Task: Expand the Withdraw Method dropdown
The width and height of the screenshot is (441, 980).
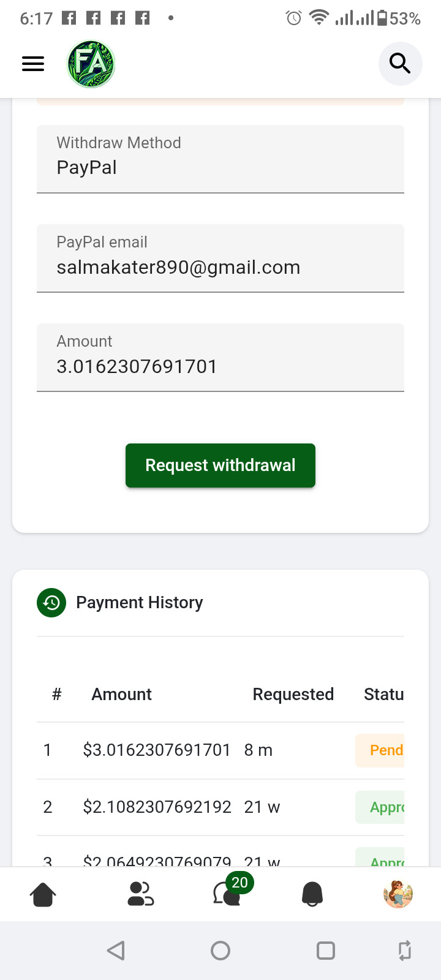Action: pos(221,159)
